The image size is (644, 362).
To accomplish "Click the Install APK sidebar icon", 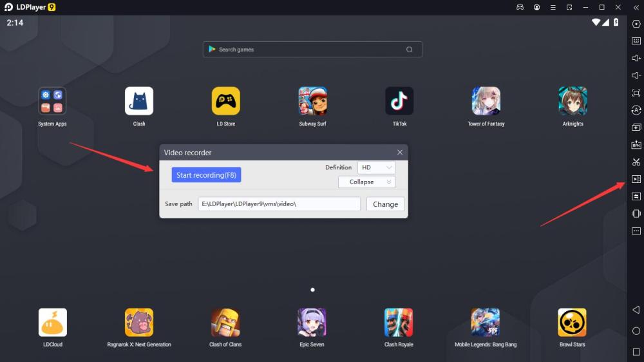I will 636,144.
